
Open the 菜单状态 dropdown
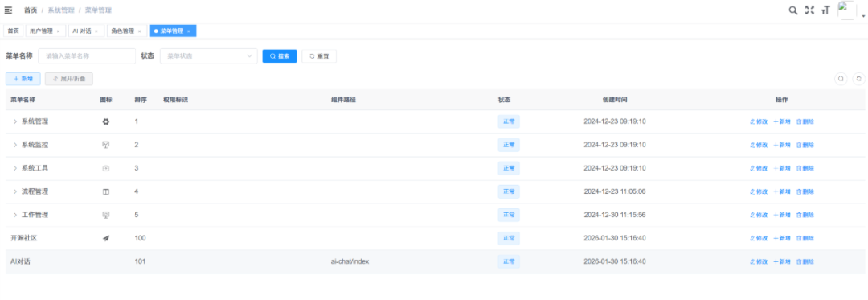coord(208,56)
